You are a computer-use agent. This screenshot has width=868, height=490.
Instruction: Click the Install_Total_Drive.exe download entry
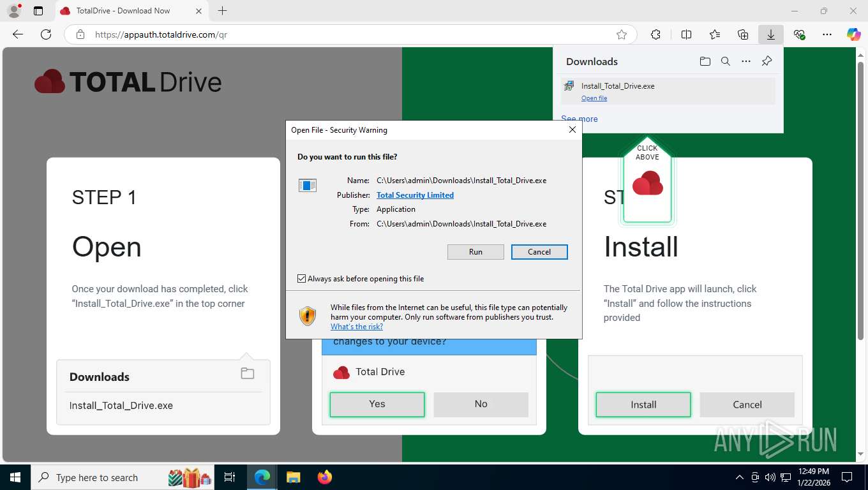668,91
